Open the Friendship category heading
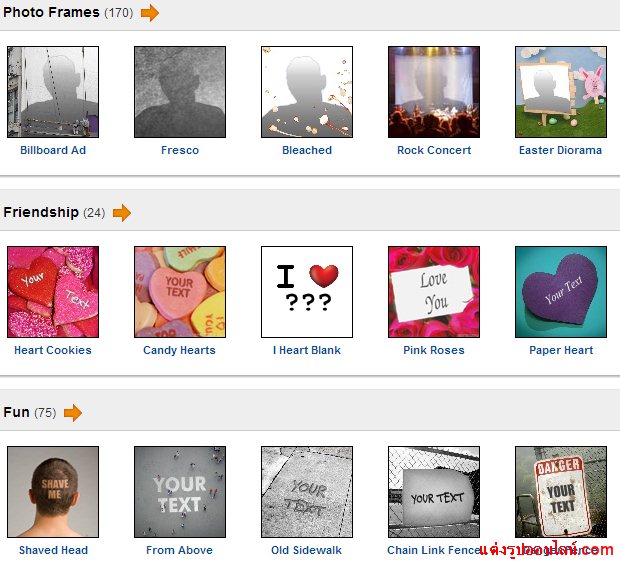The width and height of the screenshot is (620, 564). 41,212
